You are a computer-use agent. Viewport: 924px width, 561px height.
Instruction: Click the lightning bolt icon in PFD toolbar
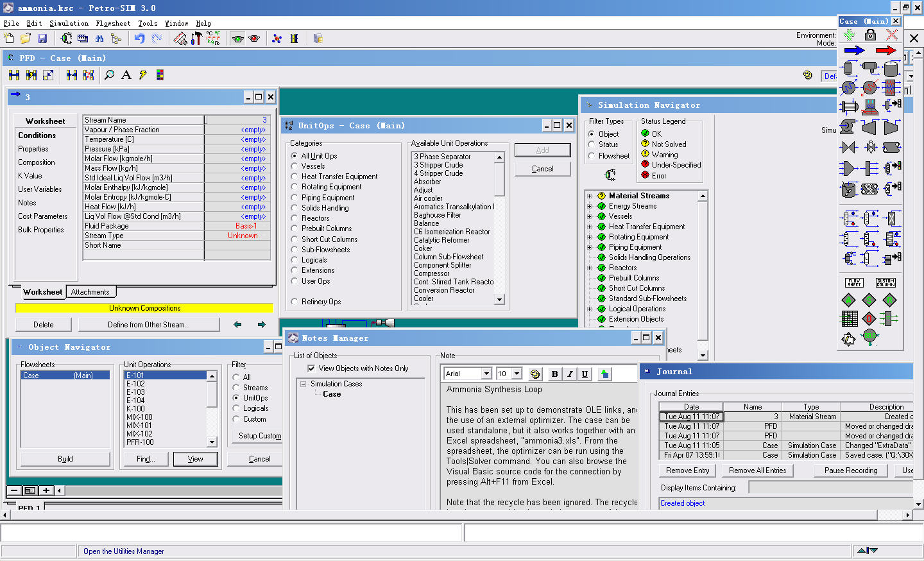143,75
